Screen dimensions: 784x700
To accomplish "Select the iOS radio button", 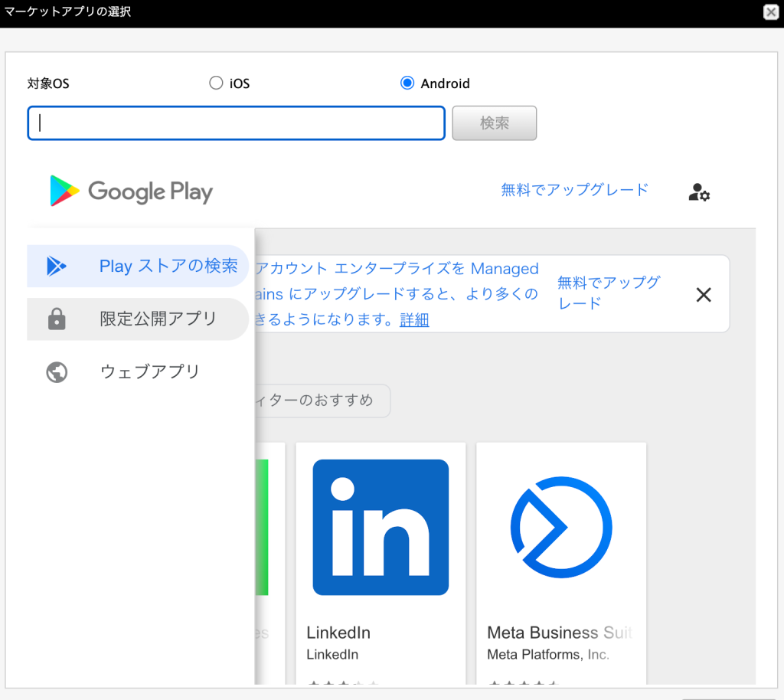I will pos(216,83).
